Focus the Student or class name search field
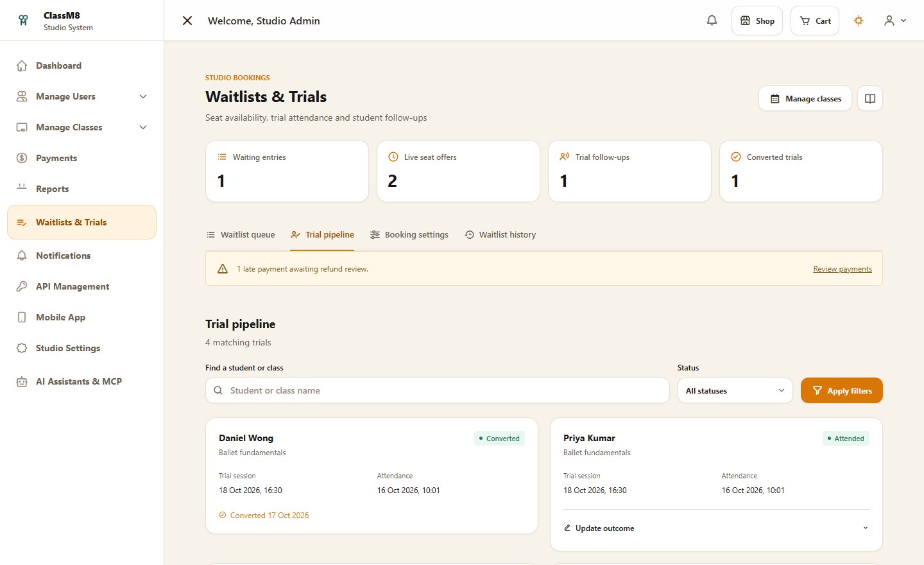924x565 pixels. (x=438, y=390)
